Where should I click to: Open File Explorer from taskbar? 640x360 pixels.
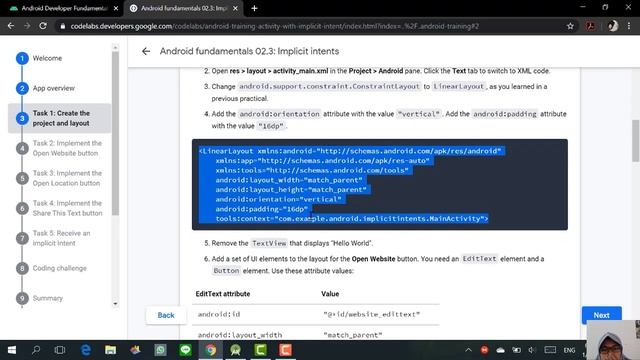coord(110,350)
